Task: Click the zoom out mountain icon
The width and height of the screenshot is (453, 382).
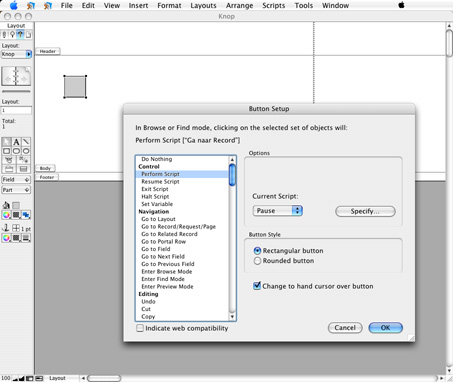Action: (16, 378)
